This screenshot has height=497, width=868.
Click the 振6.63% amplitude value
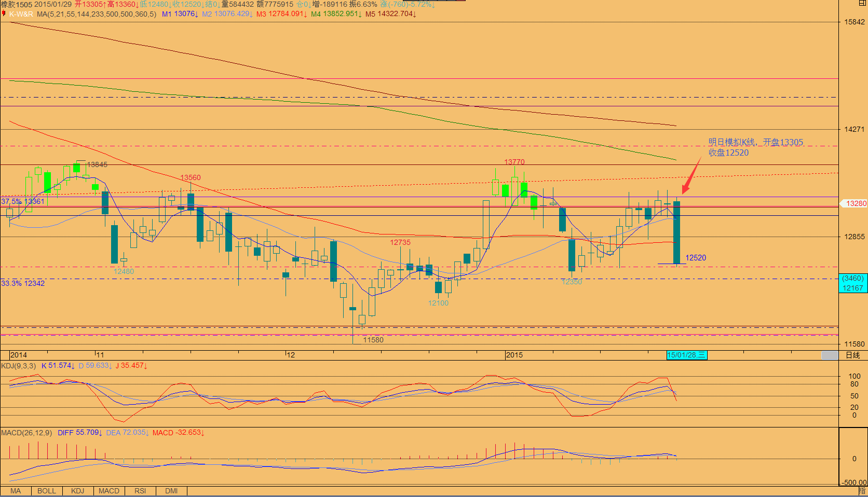point(363,4)
